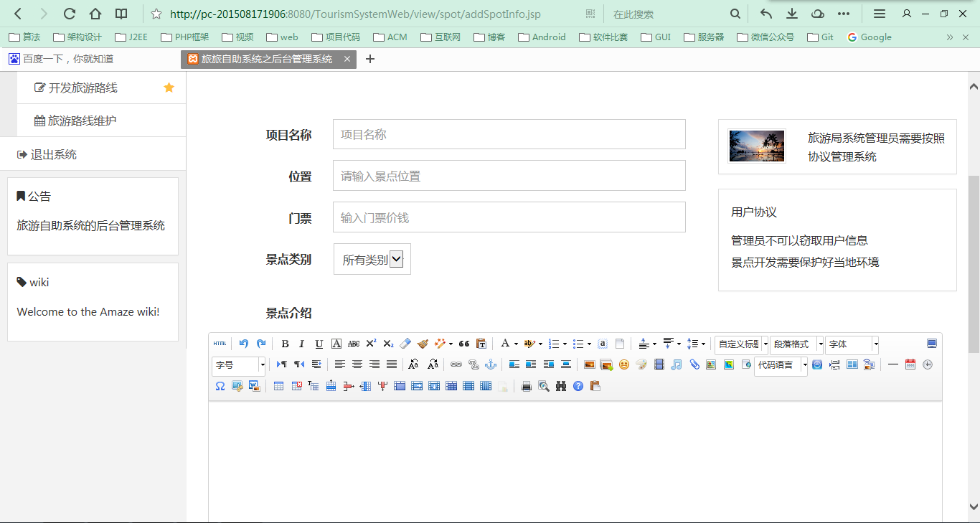
Task: Open editor help question-mark icon
Action: pyautogui.click(x=578, y=386)
